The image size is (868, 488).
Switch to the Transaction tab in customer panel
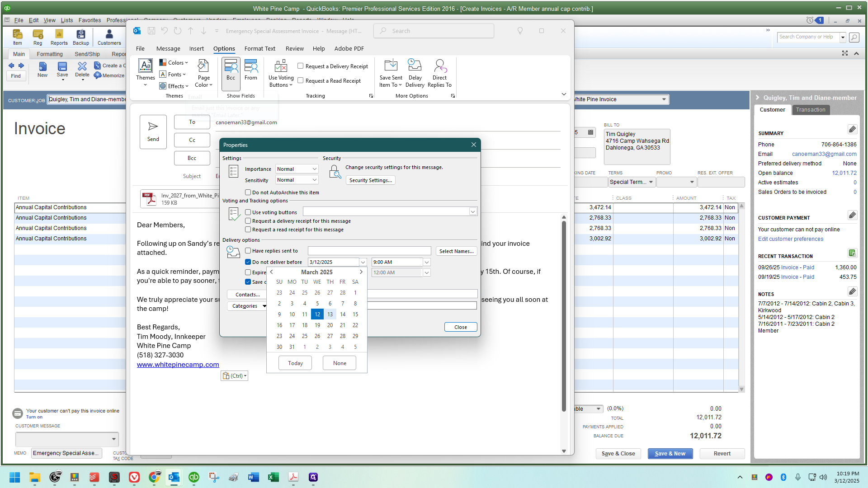(810, 110)
